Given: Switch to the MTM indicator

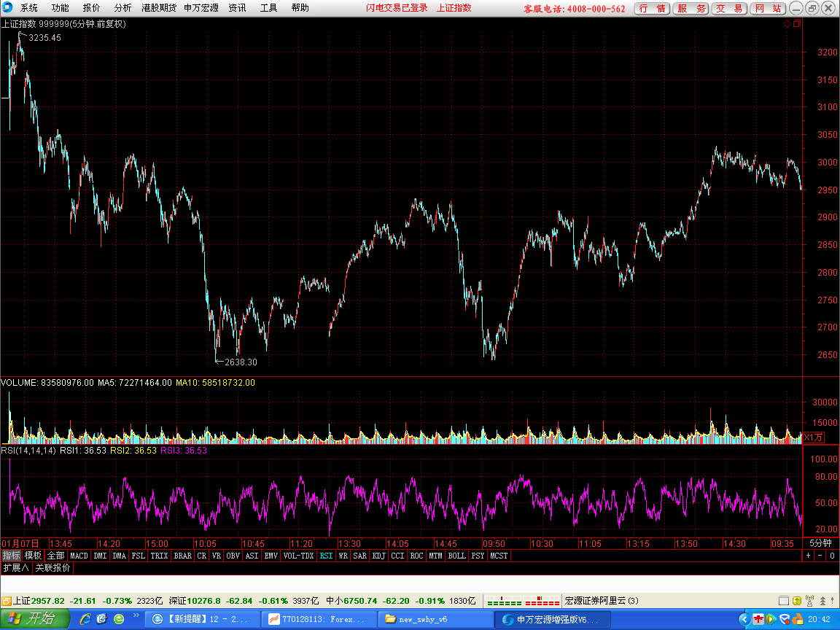Looking at the screenshot, I should click(x=435, y=556).
